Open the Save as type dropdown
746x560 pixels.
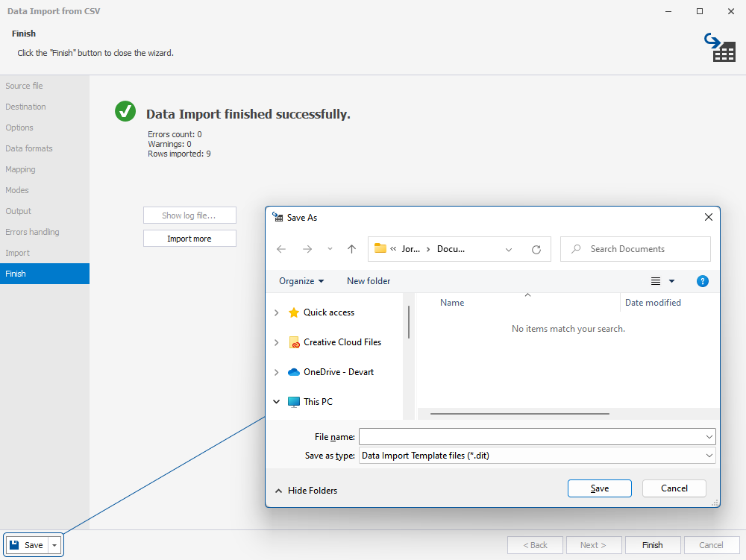709,456
